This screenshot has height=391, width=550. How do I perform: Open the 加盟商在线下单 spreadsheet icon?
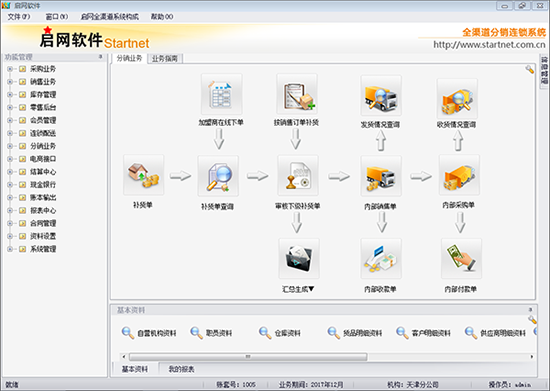click(x=221, y=94)
